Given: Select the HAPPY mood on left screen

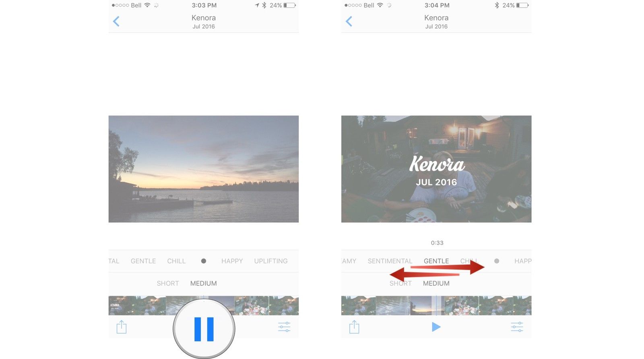Looking at the screenshot, I should click(232, 261).
